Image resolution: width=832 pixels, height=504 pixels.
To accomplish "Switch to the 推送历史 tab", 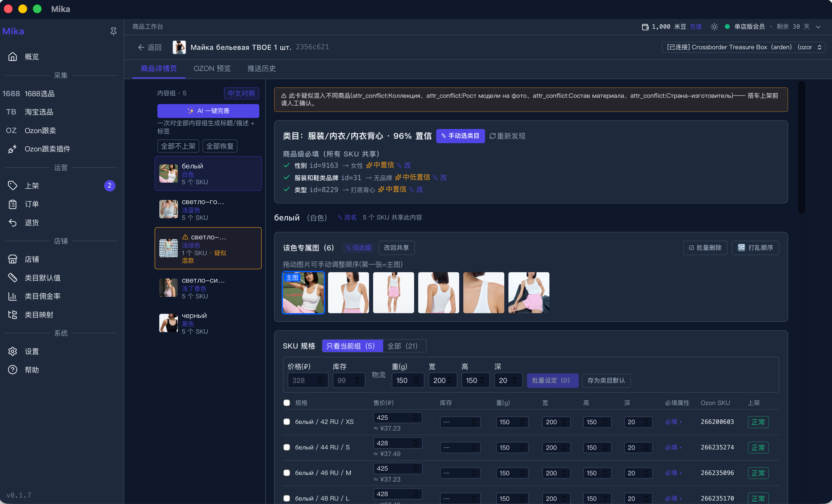I will click(x=261, y=68).
